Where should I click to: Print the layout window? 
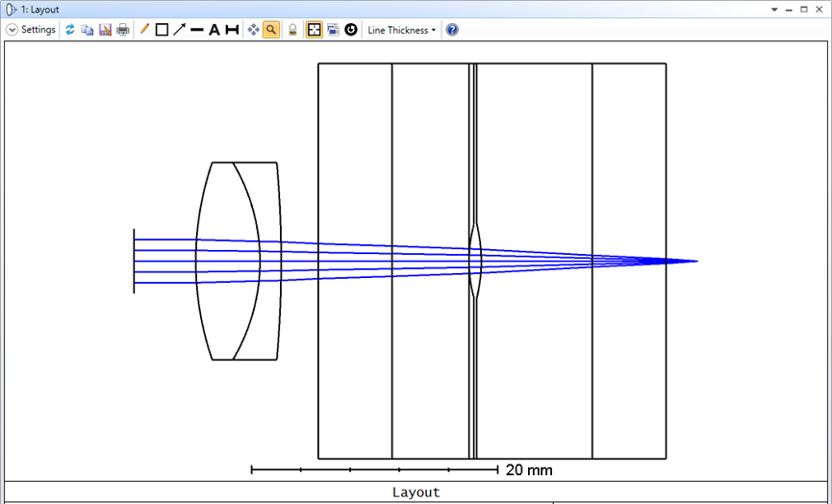(x=123, y=30)
